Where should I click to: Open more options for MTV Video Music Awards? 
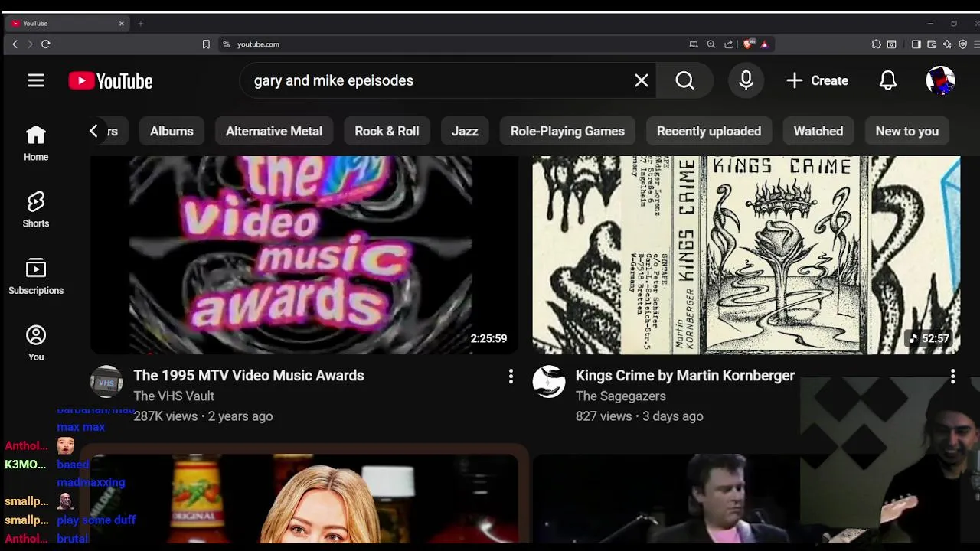tap(511, 376)
